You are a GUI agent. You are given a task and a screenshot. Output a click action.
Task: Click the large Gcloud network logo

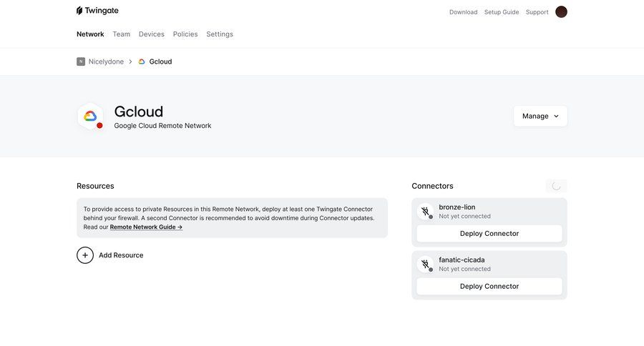click(90, 117)
